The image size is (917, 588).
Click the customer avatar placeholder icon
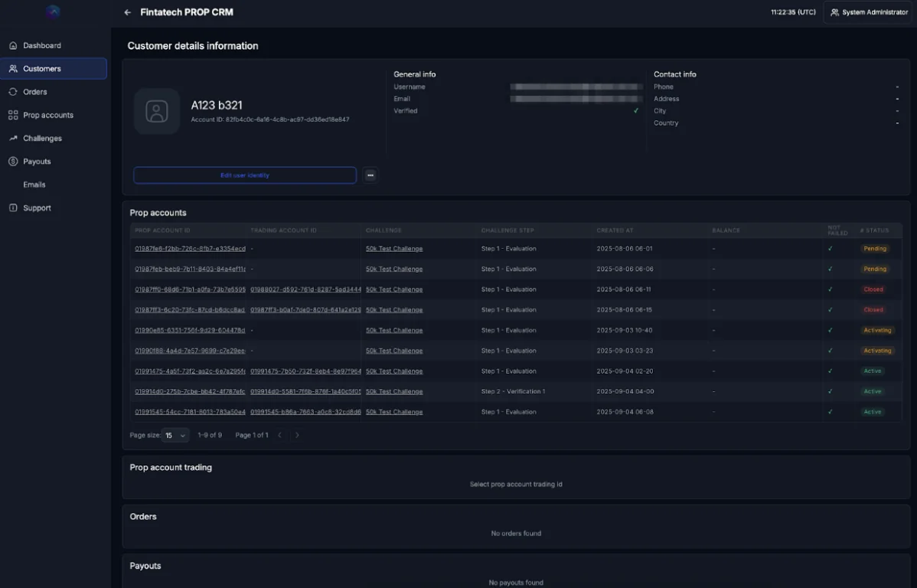coord(157,112)
